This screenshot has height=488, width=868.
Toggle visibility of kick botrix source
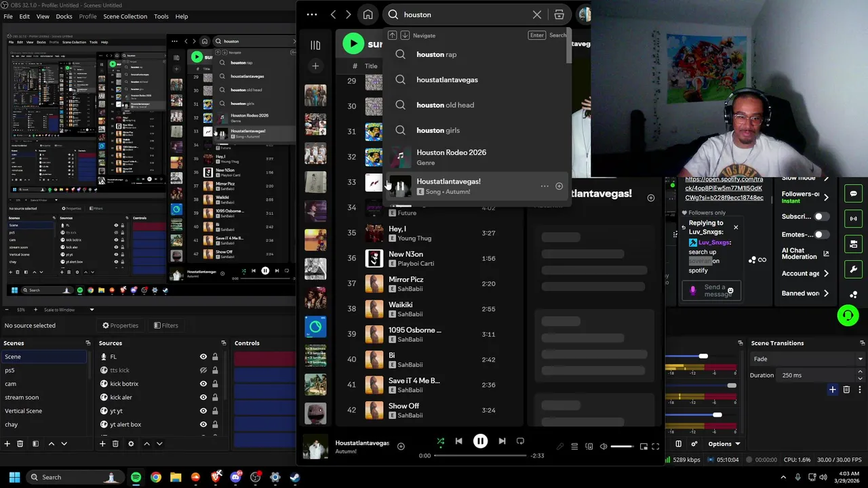click(203, 384)
